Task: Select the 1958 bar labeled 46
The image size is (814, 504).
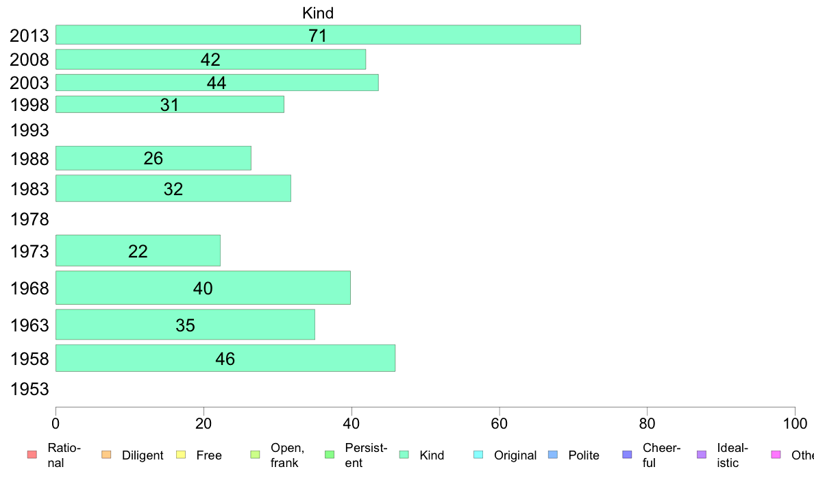Action: [225, 358]
